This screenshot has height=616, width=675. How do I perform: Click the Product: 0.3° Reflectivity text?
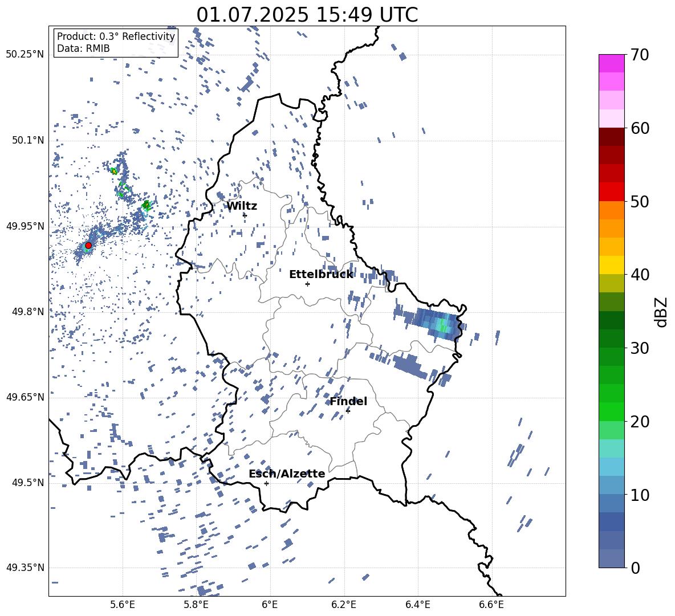(116, 36)
